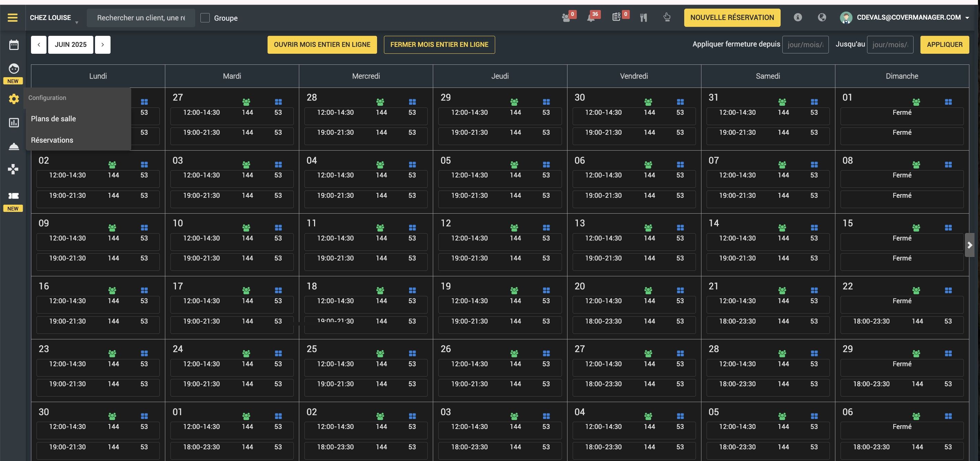Click the calendar icon in sidebar
The image size is (980, 461).
click(x=14, y=45)
